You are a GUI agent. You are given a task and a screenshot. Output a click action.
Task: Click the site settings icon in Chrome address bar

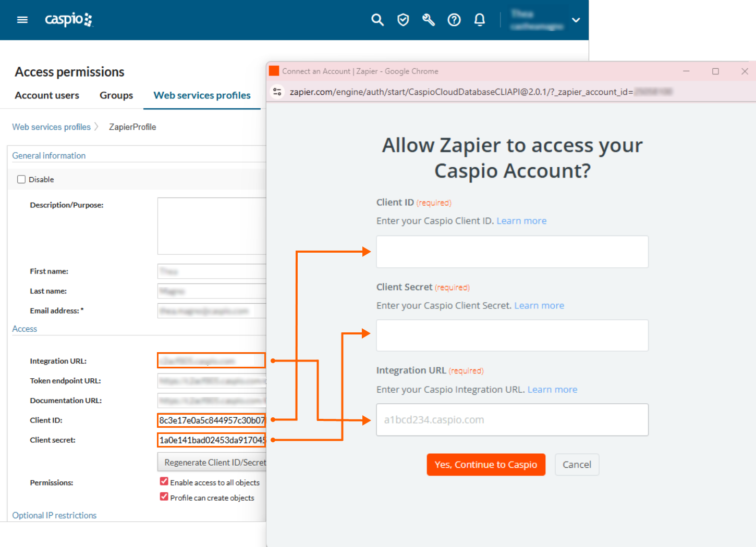(277, 91)
